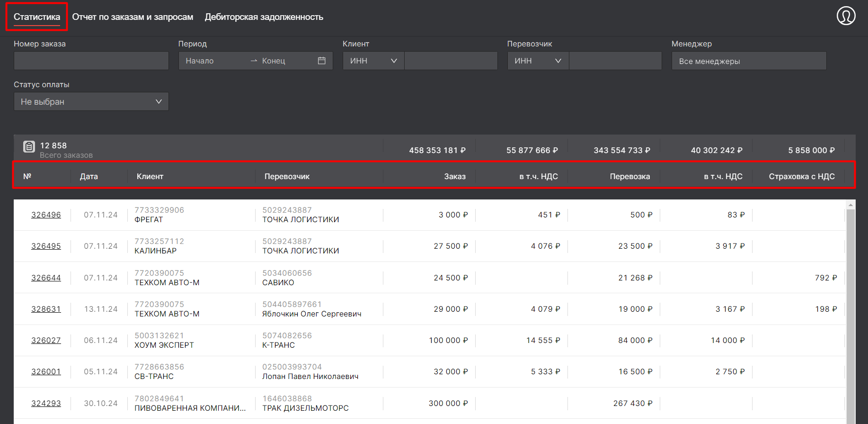Viewport: 868px width, 424px height.
Task: Click carrier INN 504405897661
Action: click(x=292, y=304)
